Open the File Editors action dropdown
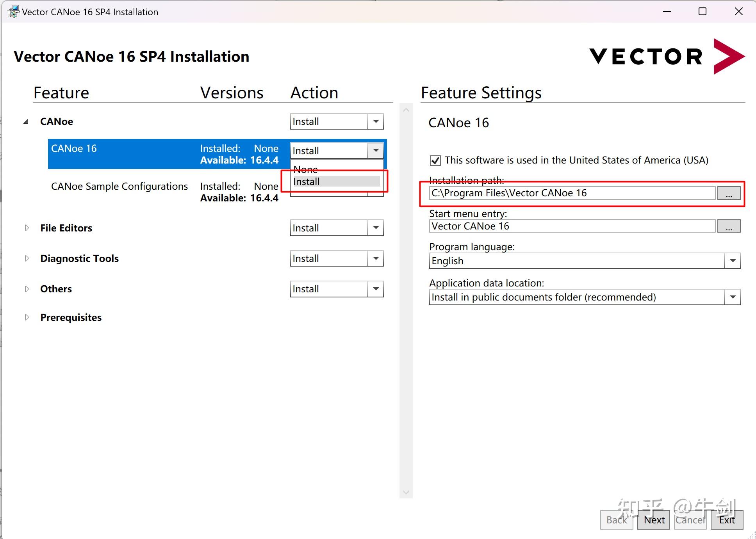This screenshot has height=539, width=756. pos(376,228)
